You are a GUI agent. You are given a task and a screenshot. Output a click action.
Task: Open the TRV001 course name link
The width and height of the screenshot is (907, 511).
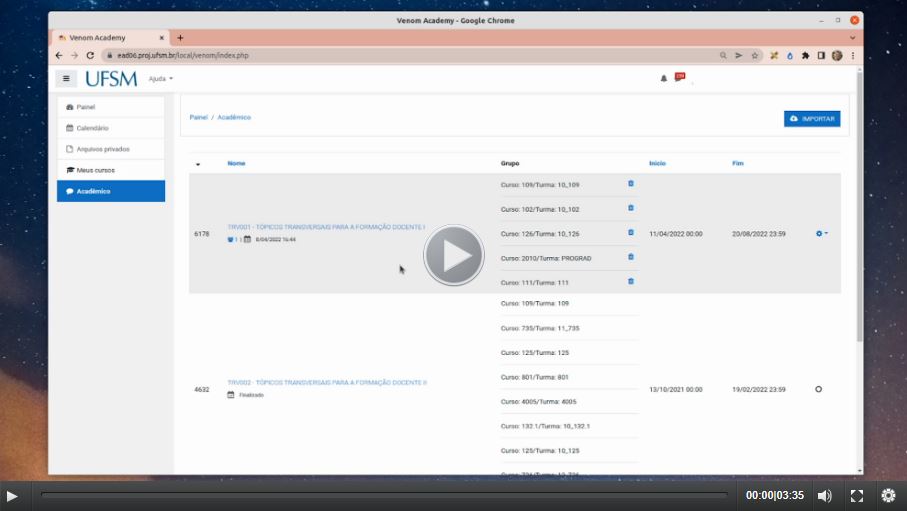pos(326,227)
